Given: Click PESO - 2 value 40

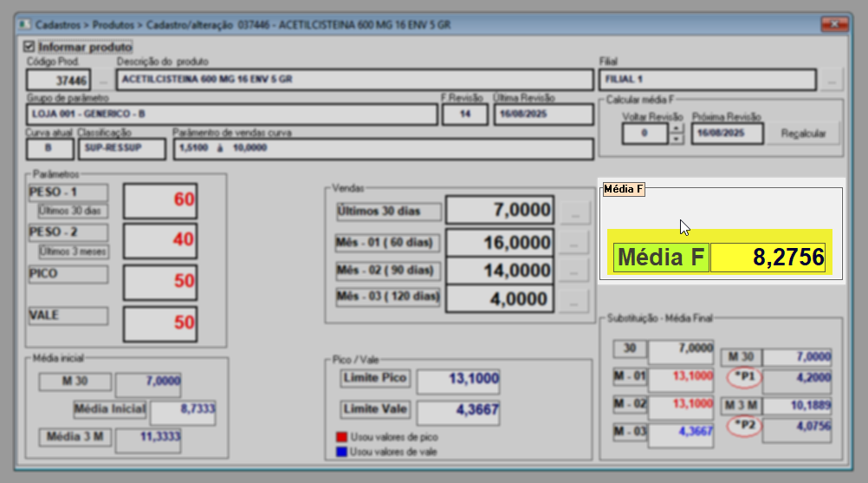Looking at the screenshot, I should pos(160,240).
